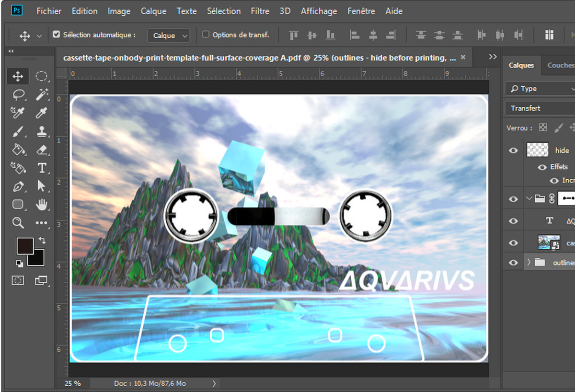The height and width of the screenshot is (392, 575).
Task: Close the cassette-tape document tab
Action: (463, 57)
